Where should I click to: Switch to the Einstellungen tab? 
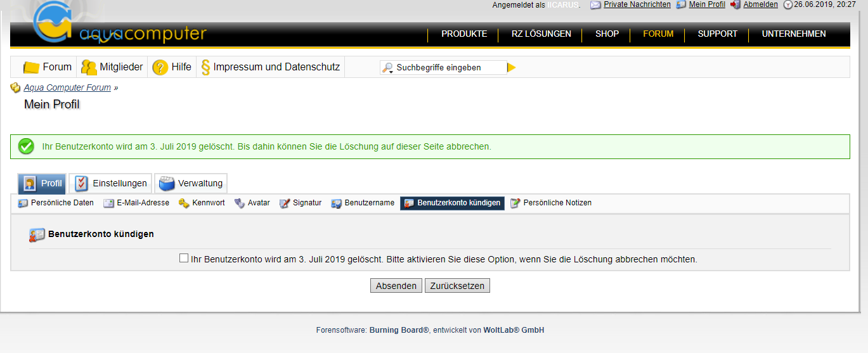point(110,184)
